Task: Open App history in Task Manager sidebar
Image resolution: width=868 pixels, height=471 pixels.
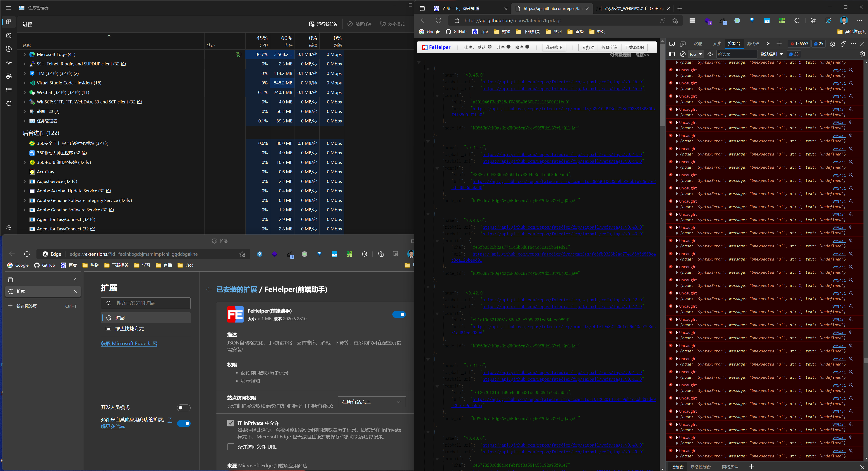Action: 9,49
